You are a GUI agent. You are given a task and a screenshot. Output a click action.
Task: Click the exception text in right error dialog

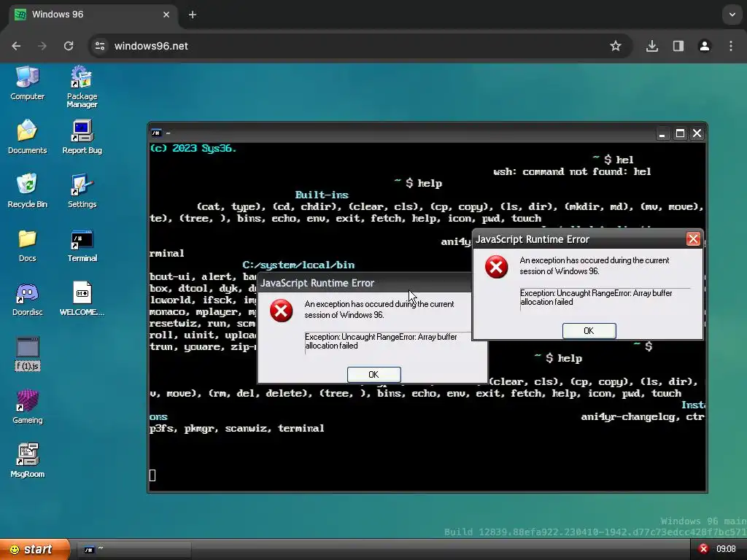(x=596, y=297)
